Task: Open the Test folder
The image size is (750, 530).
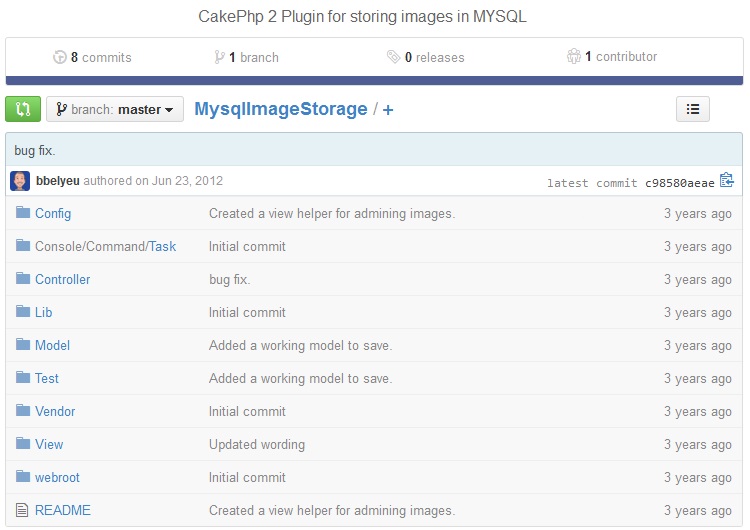Action: click(47, 378)
